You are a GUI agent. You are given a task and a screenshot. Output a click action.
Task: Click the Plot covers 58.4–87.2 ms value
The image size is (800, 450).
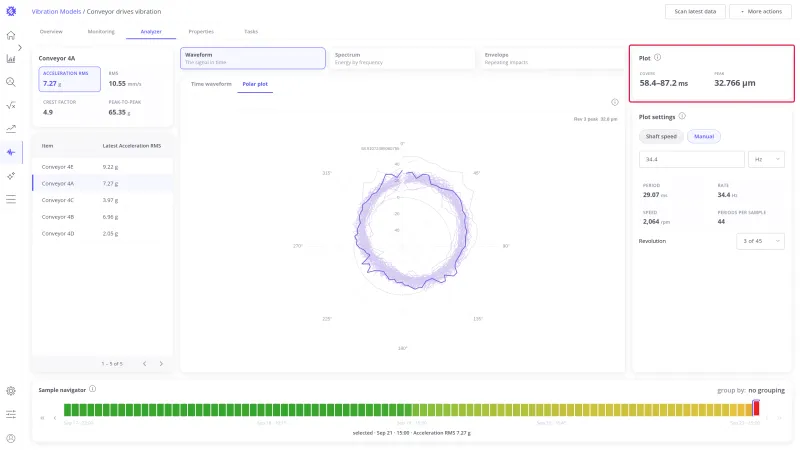664,83
